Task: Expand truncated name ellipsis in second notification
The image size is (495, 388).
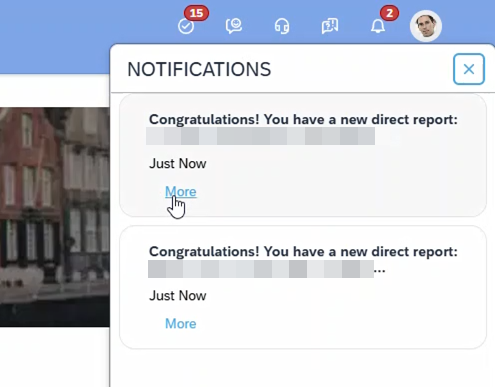Action: tap(380, 271)
